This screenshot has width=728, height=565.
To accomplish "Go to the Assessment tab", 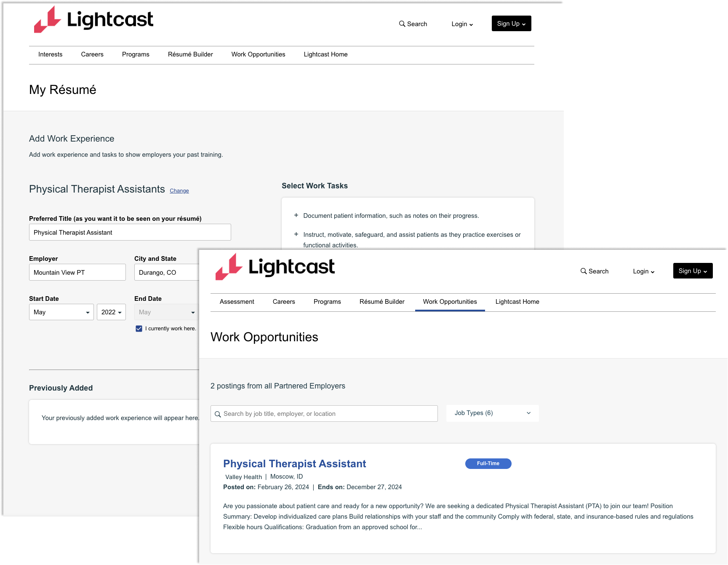I will click(237, 302).
